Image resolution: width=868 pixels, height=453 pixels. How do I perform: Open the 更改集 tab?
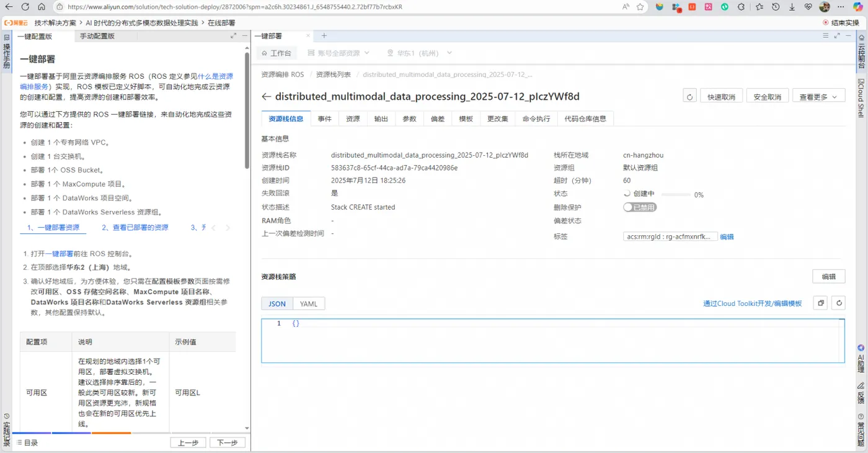[498, 119]
